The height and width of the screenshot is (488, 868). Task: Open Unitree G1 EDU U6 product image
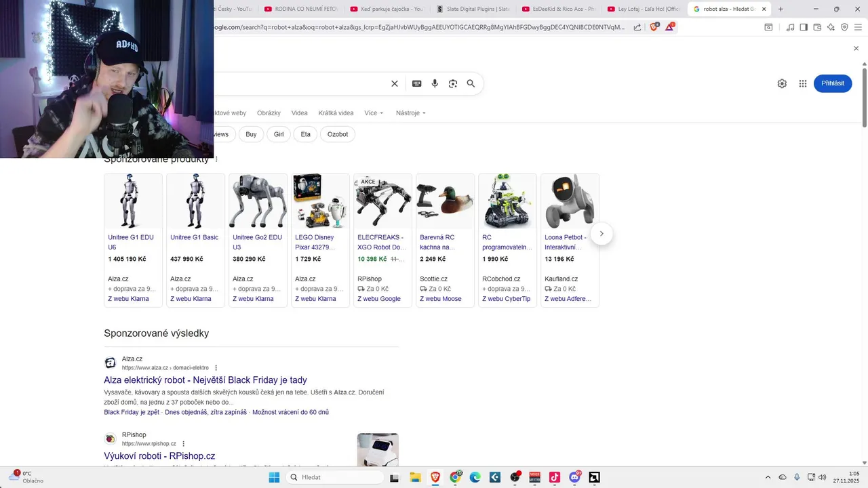tap(133, 201)
